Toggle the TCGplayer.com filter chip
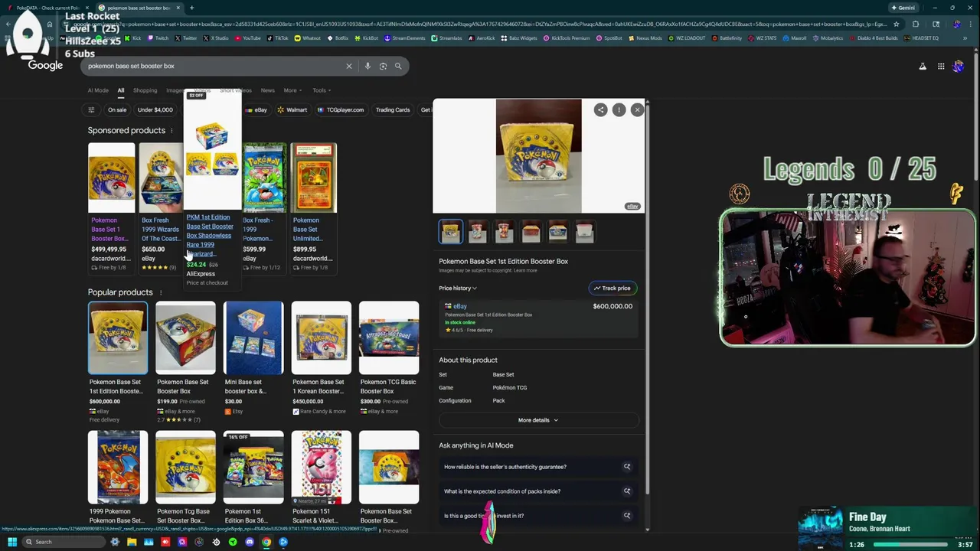This screenshot has height=551, width=980. click(340, 109)
